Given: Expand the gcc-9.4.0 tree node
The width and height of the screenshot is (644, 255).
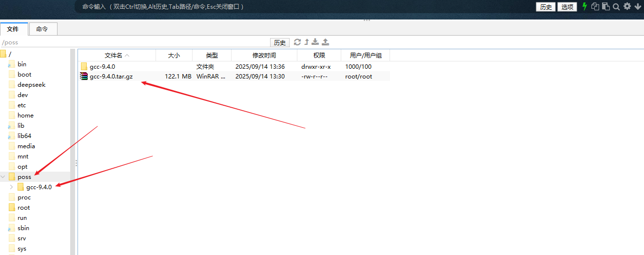Looking at the screenshot, I should point(12,187).
